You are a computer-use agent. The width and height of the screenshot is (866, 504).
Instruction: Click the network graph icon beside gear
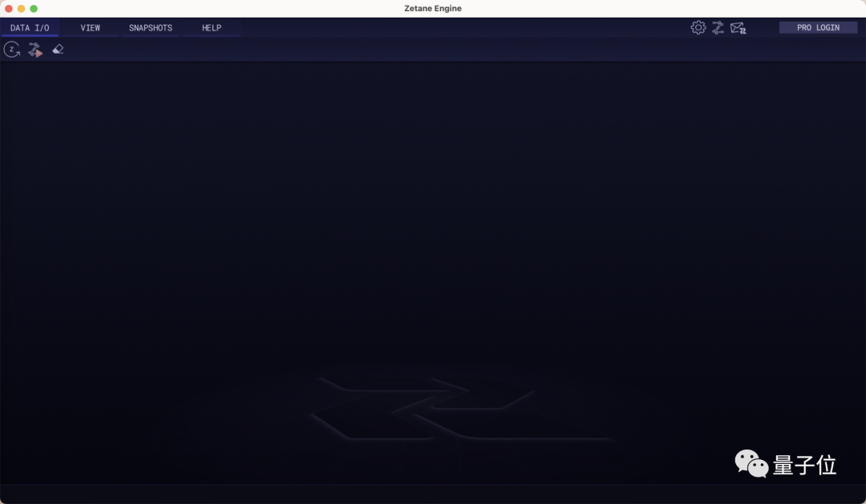tap(718, 27)
